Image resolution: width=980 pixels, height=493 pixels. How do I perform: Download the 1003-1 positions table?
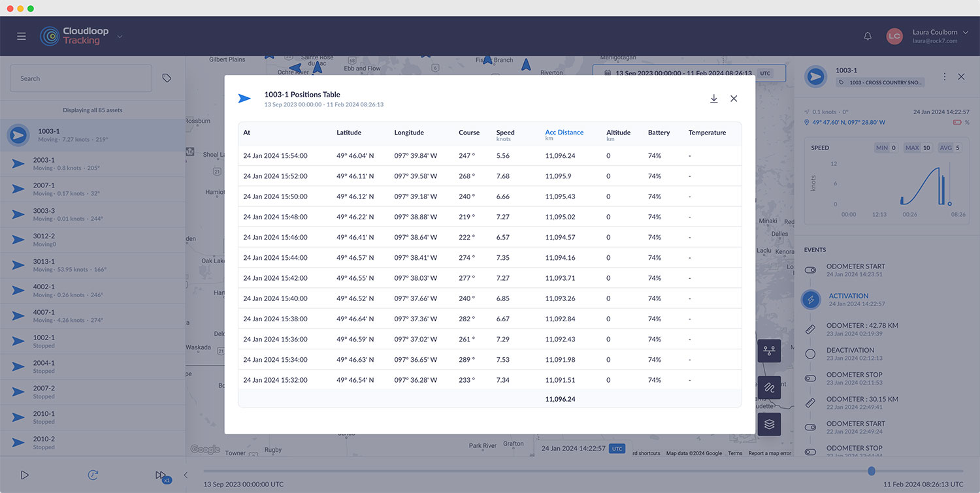713,99
